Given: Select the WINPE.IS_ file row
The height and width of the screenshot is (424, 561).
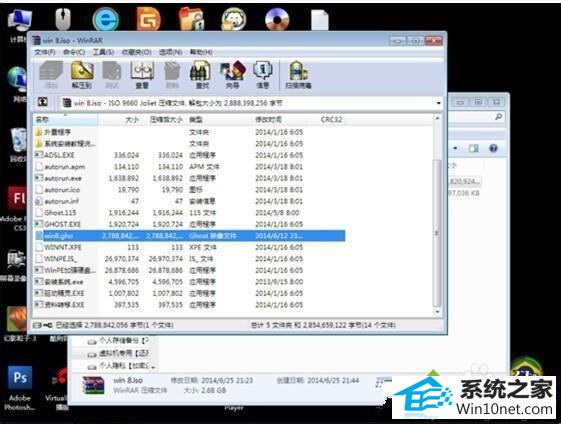Looking at the screenshot, I should point(190,258).
